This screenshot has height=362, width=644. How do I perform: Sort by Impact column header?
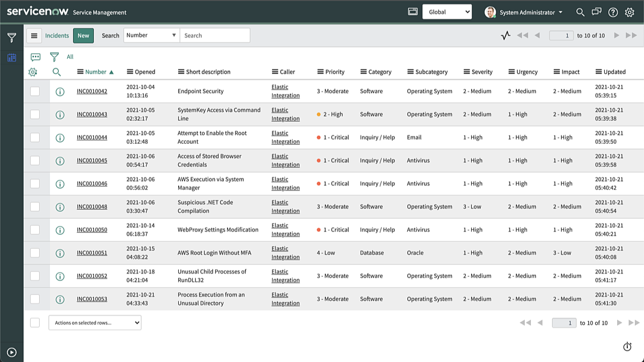pos(570,72)
